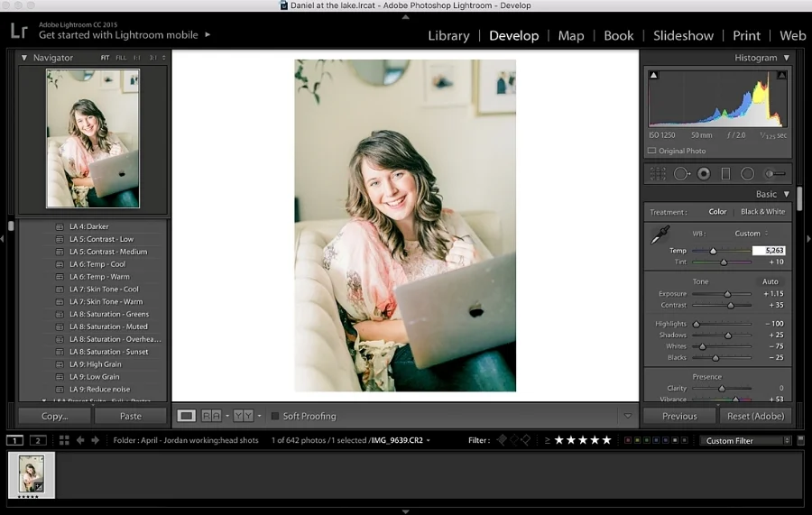Image resolution: width=812 pixels, height=515 pixels.
Task: Click the Reset (Adobe) button
Action: (x=755, y=416)
